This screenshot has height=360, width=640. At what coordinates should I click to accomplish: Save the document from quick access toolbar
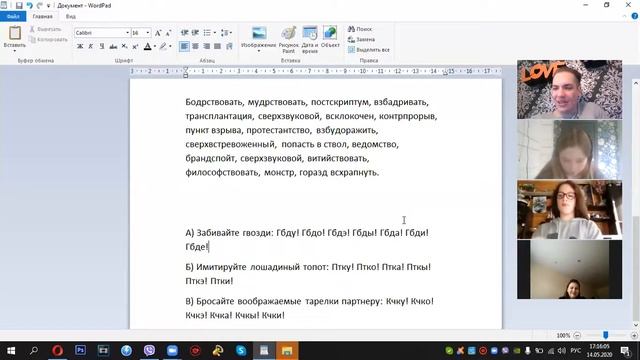19,6
